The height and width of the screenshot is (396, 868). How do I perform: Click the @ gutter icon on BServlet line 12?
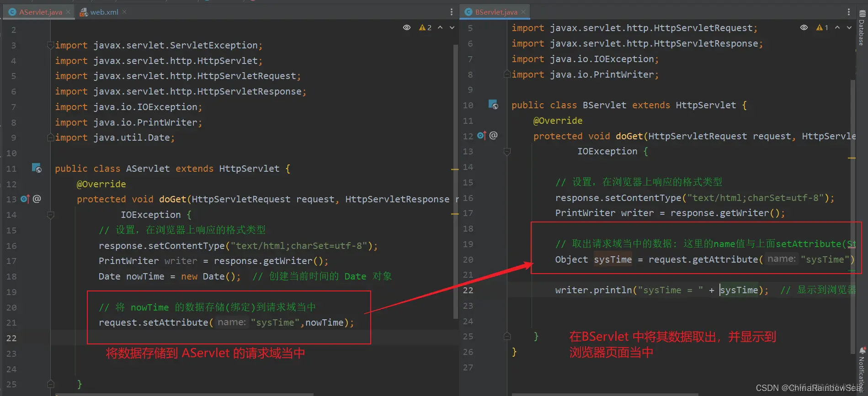494,135
